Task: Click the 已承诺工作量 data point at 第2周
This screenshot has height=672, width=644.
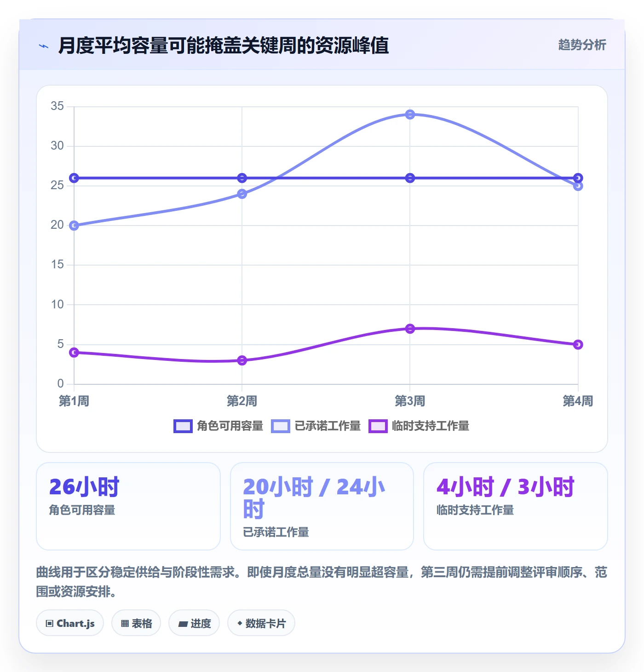Action: [242, 194]
